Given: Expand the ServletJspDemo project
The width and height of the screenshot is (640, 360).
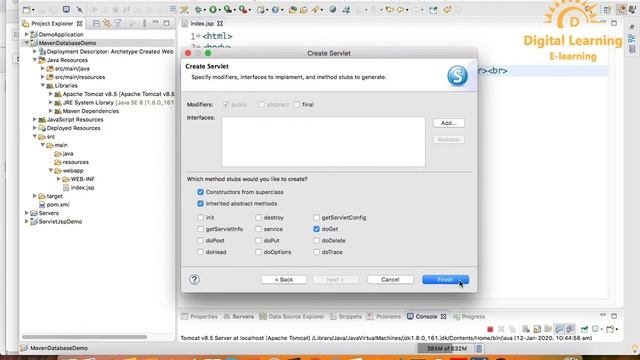Looking at the screenshot, I should pos(27,222).
